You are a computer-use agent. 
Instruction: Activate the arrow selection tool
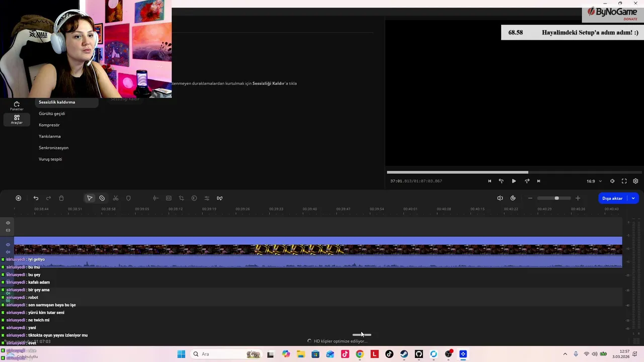point(90,198)
